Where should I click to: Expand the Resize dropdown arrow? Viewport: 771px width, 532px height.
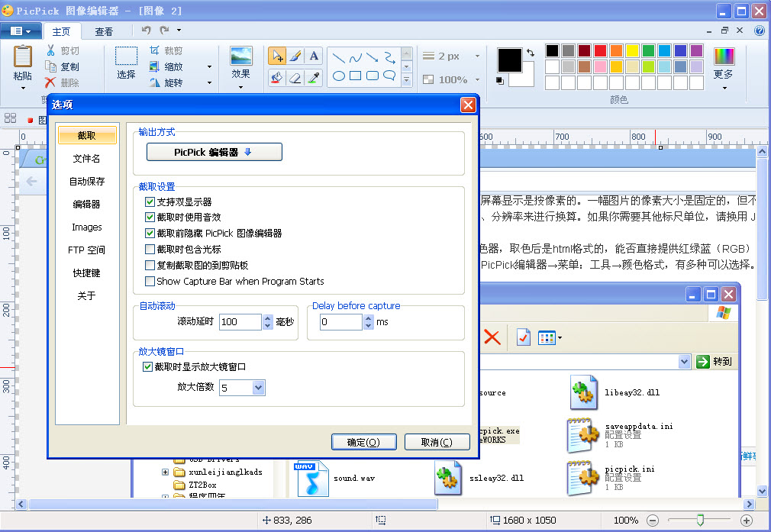coord(209,66)
